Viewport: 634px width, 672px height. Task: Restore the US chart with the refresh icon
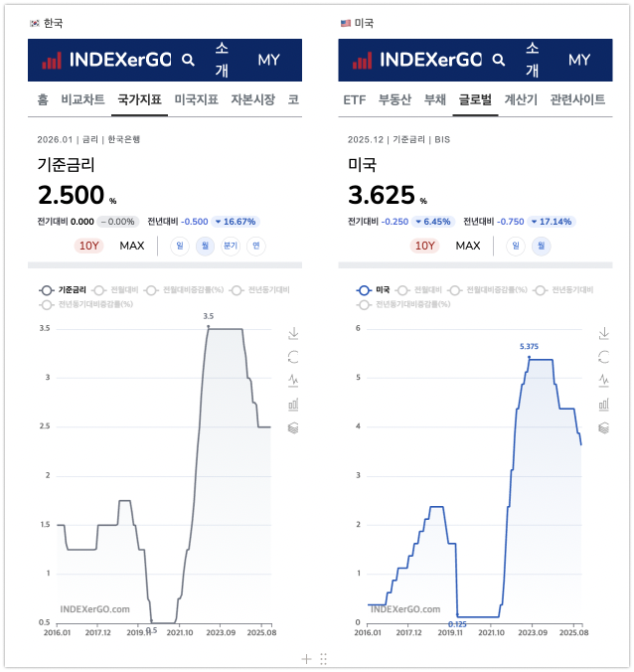[603, 357]
